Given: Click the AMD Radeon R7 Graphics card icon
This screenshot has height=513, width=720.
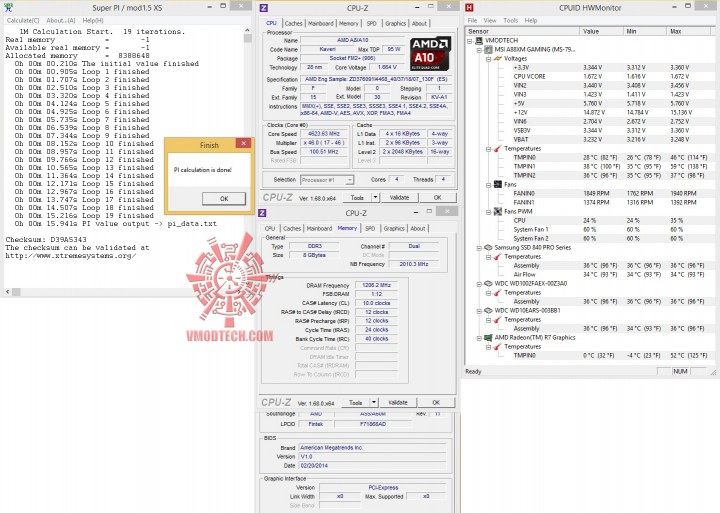Looking at the screenshot, I should 488,338.
